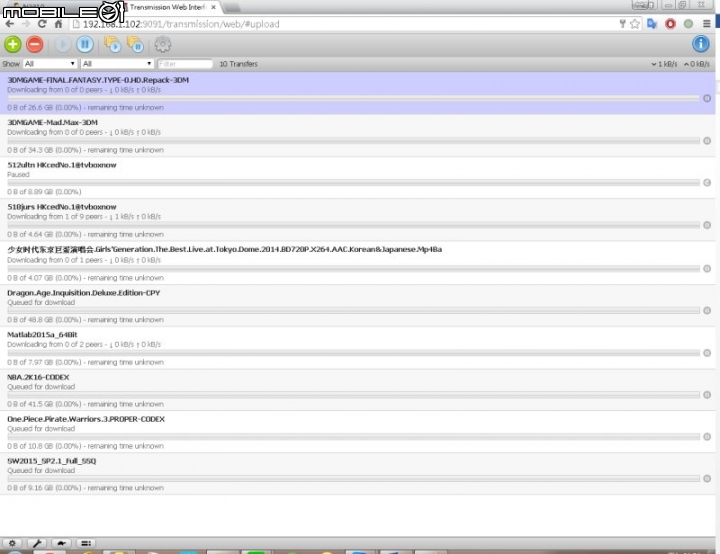Click pause button on FINAL.FANTASY.TYPE-0 row
This screenshot has height=554, width=720.
point(707,98)
